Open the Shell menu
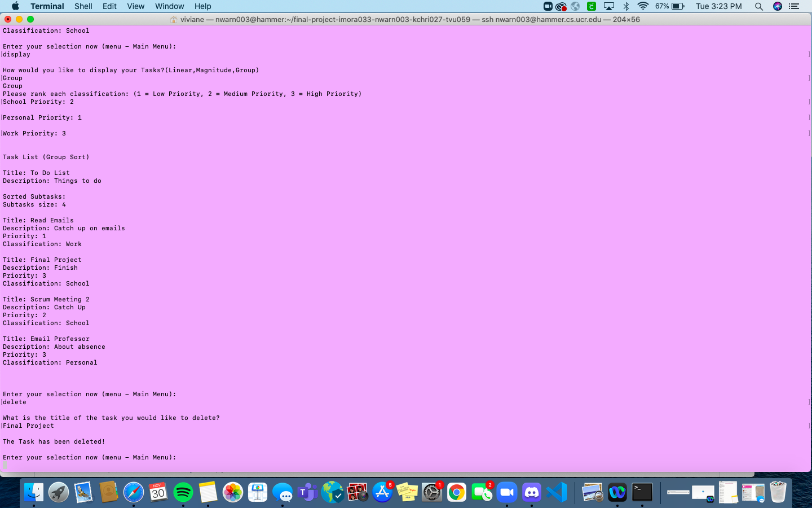The width and height of the screenshot is (812, 508). [83, 6]
